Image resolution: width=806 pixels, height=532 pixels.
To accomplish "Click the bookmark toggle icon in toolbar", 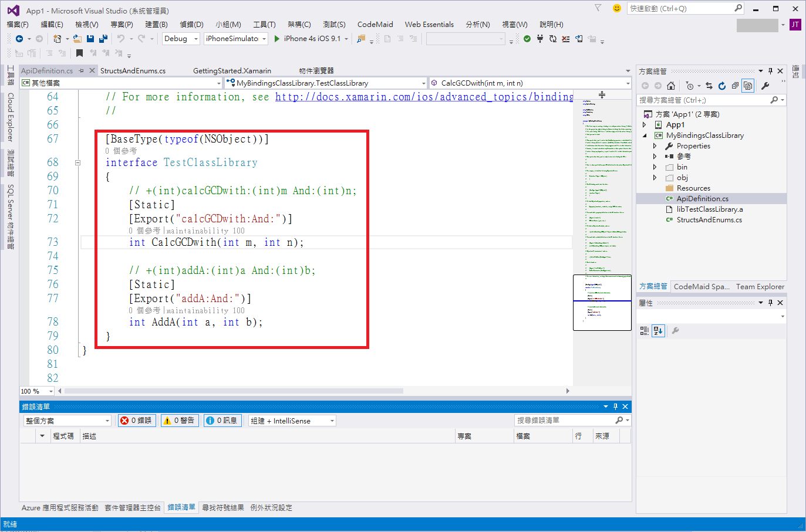I will [79, 53].
